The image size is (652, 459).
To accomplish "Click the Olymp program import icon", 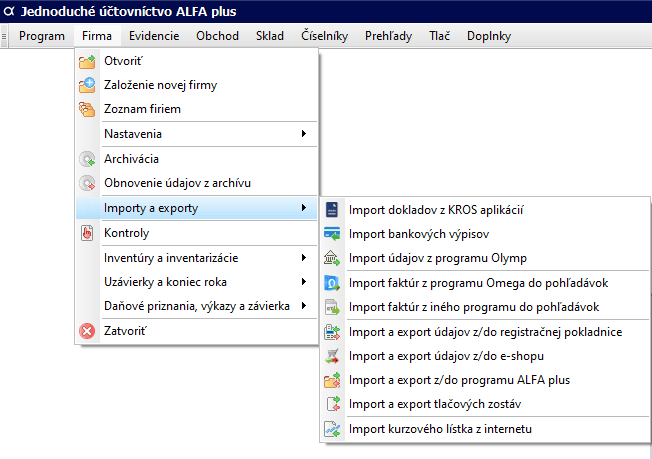I will click(332, 258).
